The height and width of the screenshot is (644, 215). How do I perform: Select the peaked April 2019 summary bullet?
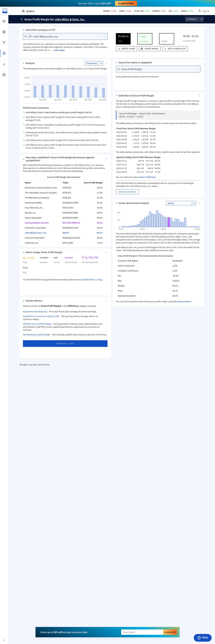(24, 133)
